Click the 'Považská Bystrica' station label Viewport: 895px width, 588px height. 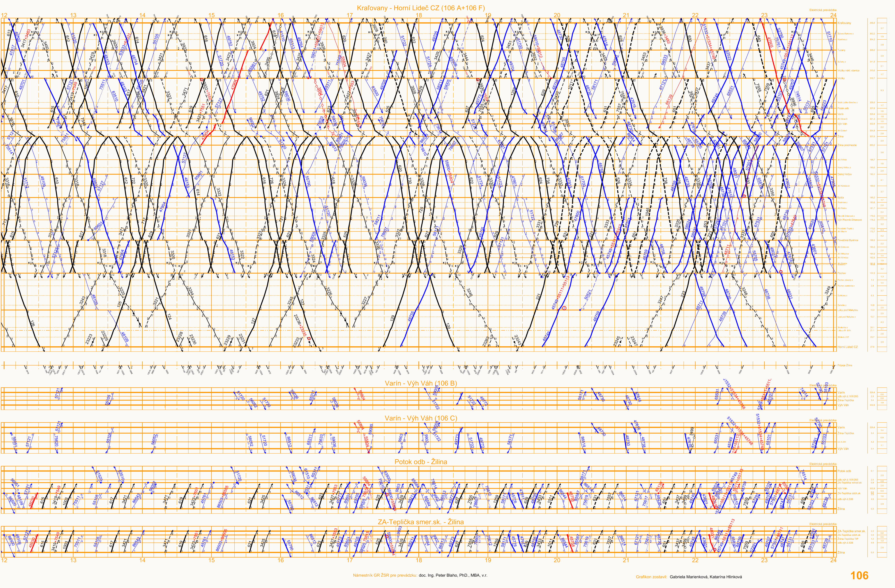[x=848, y=240]
